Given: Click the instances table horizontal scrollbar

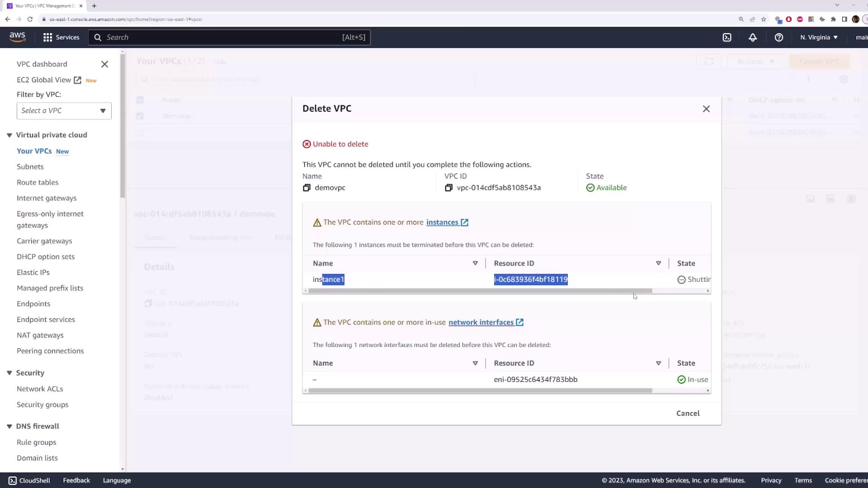Looking at the screenshot, I should click(x=480, y=291).
